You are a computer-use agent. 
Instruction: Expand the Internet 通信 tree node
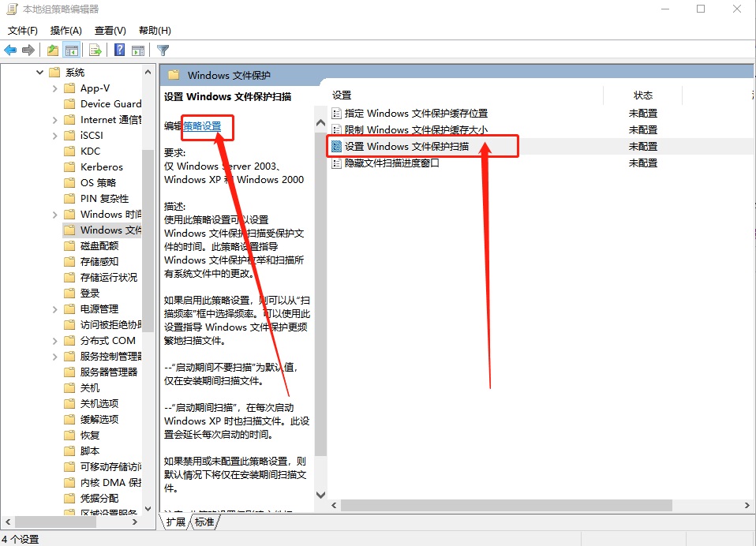[x=55, y=120]
